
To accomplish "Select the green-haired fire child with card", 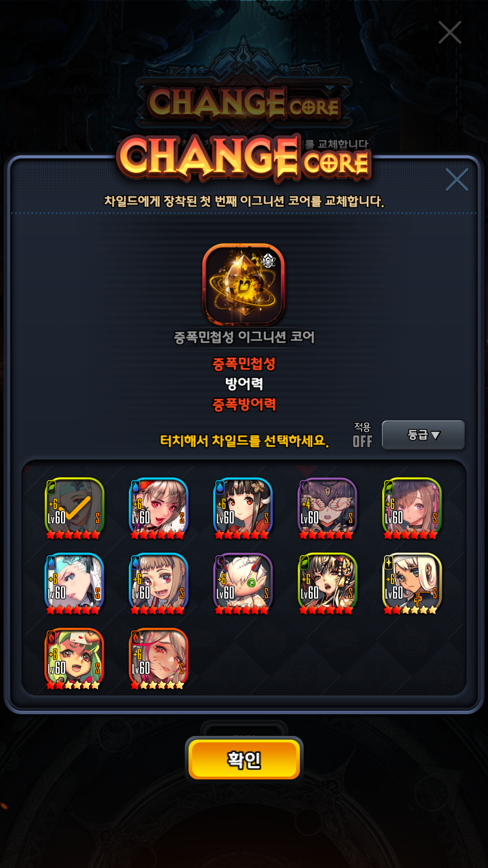I will pyautogui.click(x=75, y=658).
